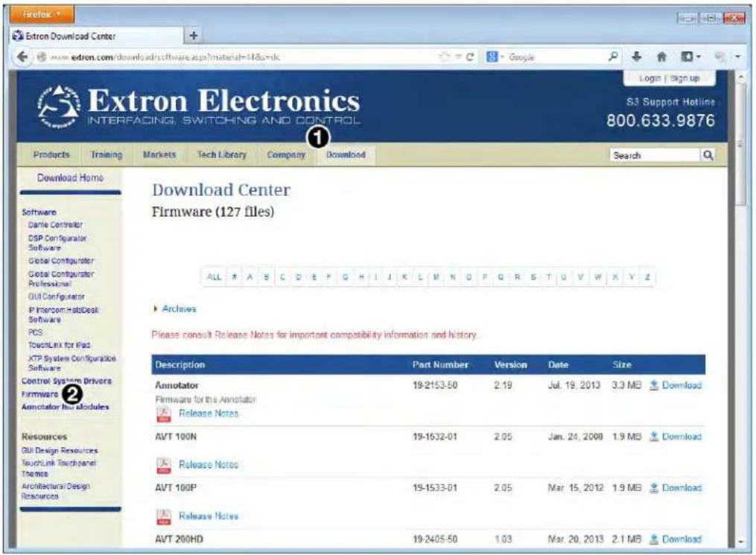Open the Markets menu

pos(159,155)
